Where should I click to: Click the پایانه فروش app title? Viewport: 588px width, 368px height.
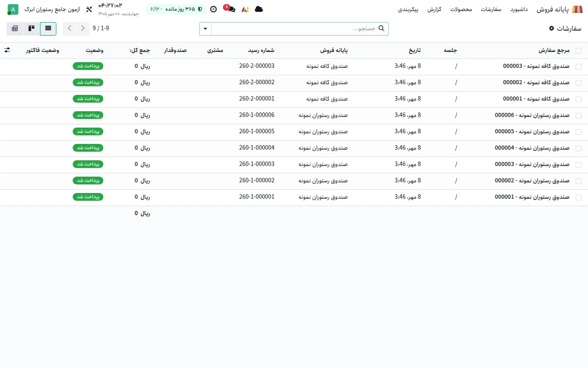pyautogui.click(x=552, y=9)
